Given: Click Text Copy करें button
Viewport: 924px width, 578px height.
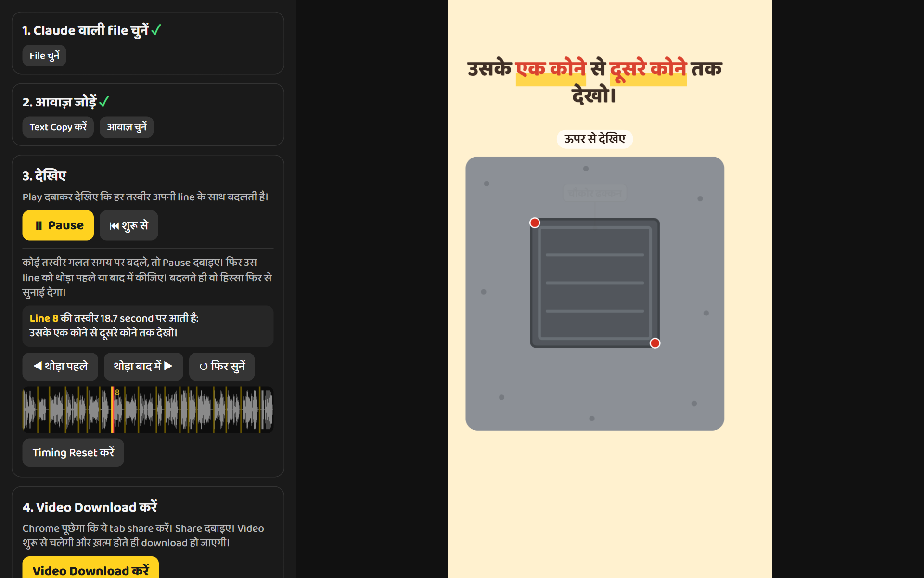Looking at the screenshot, I should tap(58, 127).
